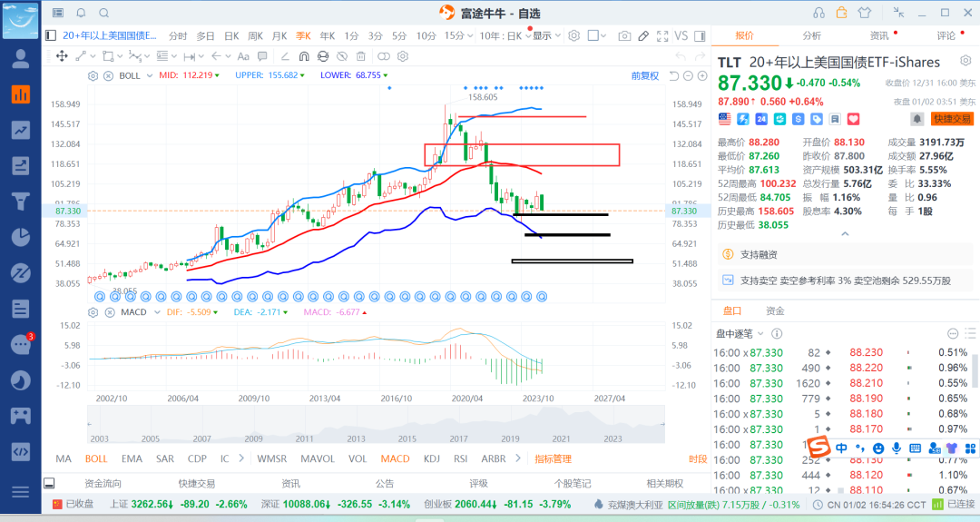Switch to the 评论 tab
The image size is (980, 522).
[946, 35]
